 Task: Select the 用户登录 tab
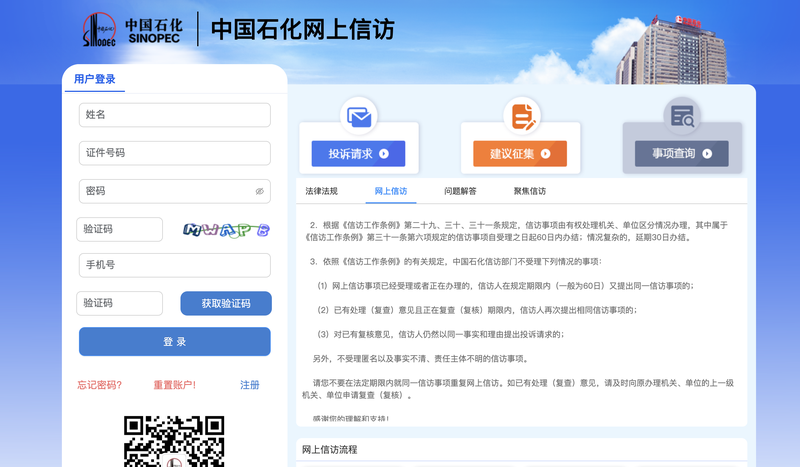pyautogui.click(x=95, y=79)
